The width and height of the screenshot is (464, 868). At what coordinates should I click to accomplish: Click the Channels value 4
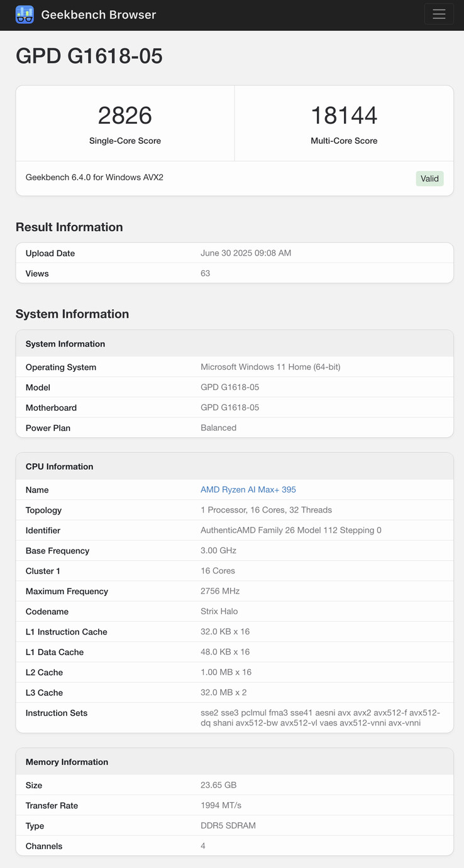coord(203,846)
